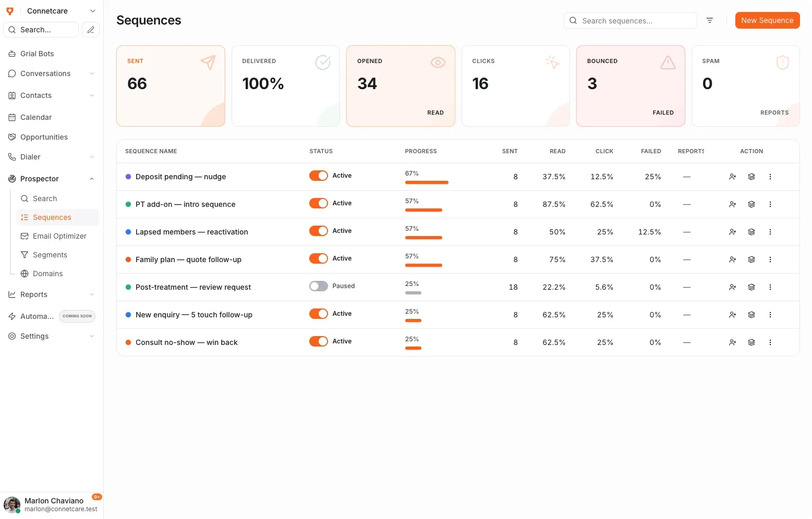Viewport: 812px width, 519px height.
Task: Click Marlon Chaviano's profile avatar
Action: pyautogui.click(x=12, y=505)
